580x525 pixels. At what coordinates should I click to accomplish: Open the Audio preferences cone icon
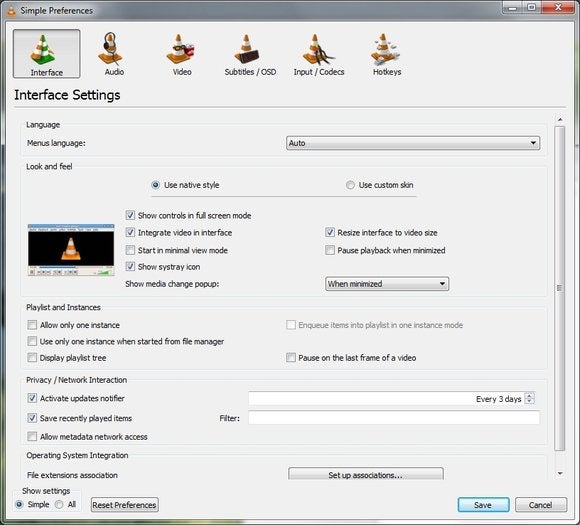pyautogui.click(x=111, y=49)
